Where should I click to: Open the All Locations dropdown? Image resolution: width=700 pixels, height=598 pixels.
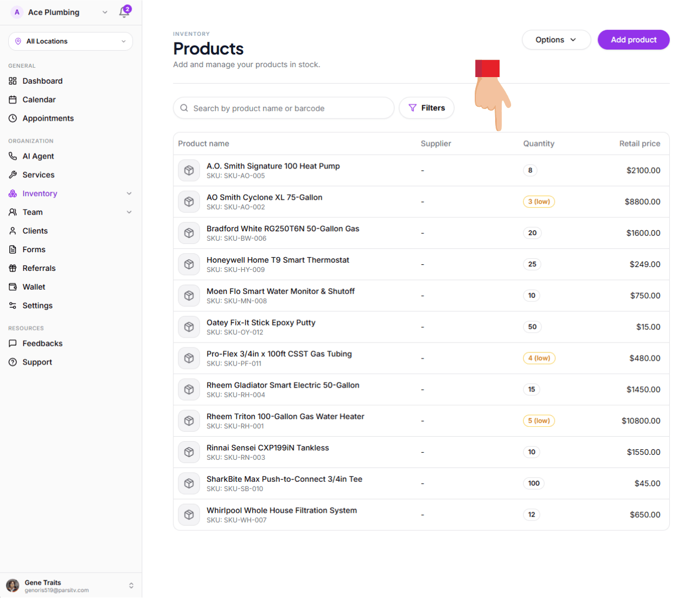(x=70, y=41)
